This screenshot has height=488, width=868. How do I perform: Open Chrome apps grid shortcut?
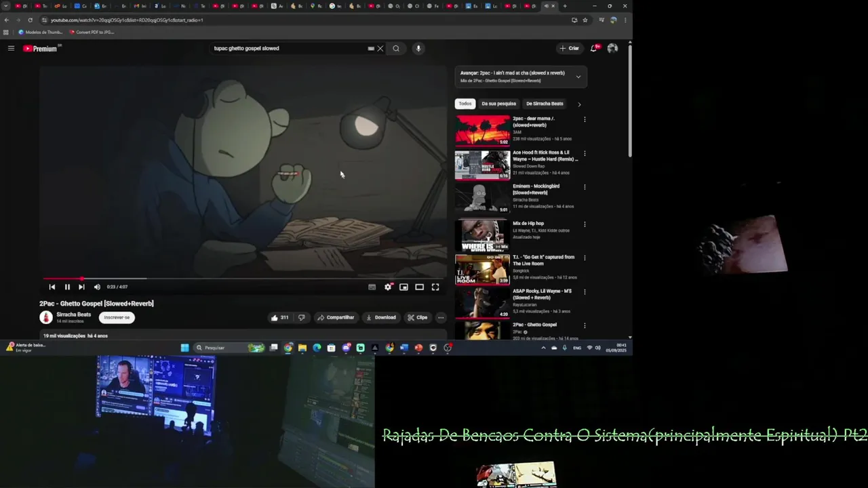point(7,32)
